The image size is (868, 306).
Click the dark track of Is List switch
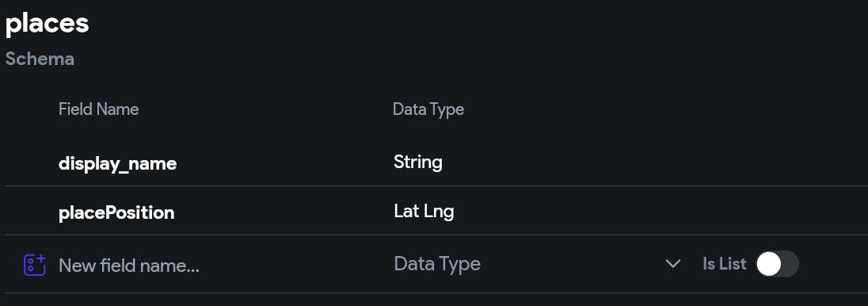point(790,264)
